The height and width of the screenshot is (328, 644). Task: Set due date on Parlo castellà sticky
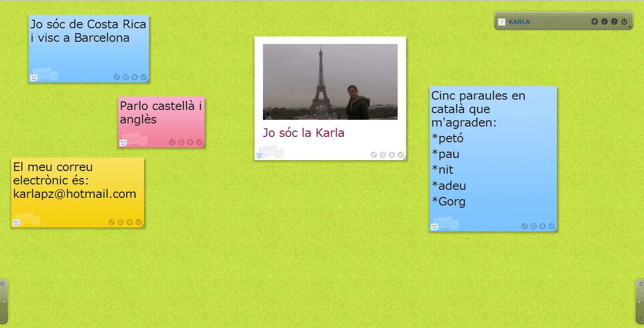[181, 142]
